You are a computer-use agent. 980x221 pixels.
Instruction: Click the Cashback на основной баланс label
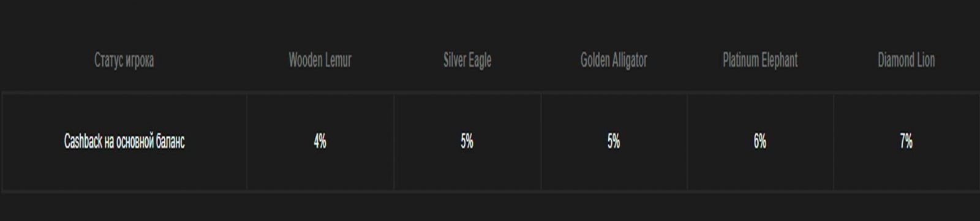pyautogui.click(x=124, y=141)
